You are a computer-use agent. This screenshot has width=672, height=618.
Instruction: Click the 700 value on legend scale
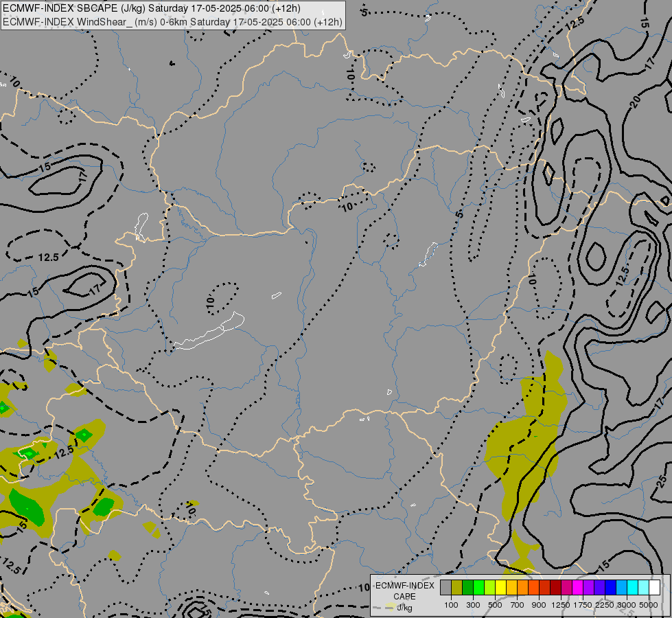[x=518, y=605]
